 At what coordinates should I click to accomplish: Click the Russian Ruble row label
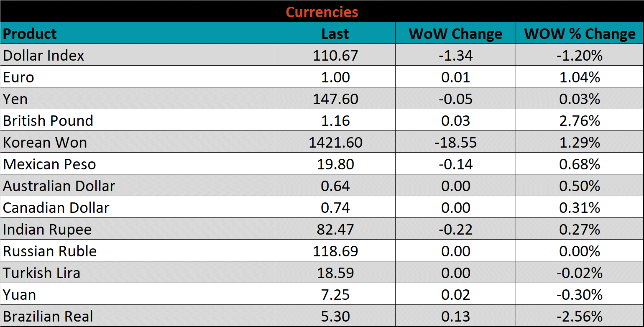tap(50, 251)
